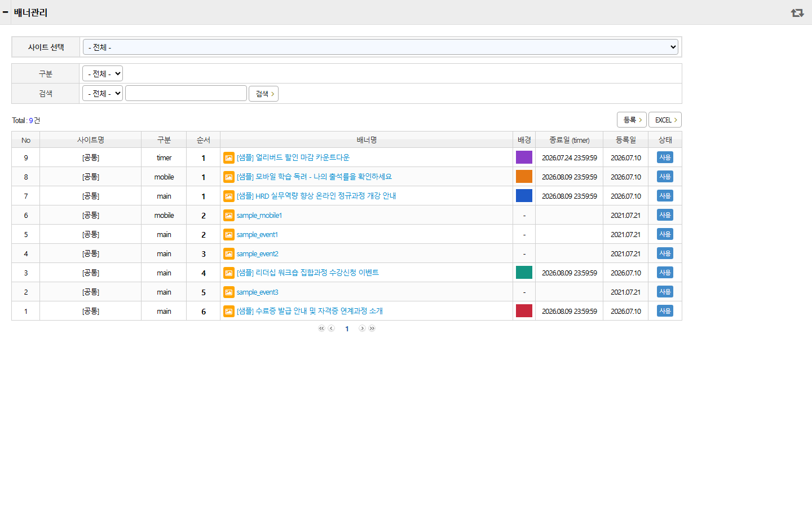
Task: Go to last page arrow icon
Action: 372,329
